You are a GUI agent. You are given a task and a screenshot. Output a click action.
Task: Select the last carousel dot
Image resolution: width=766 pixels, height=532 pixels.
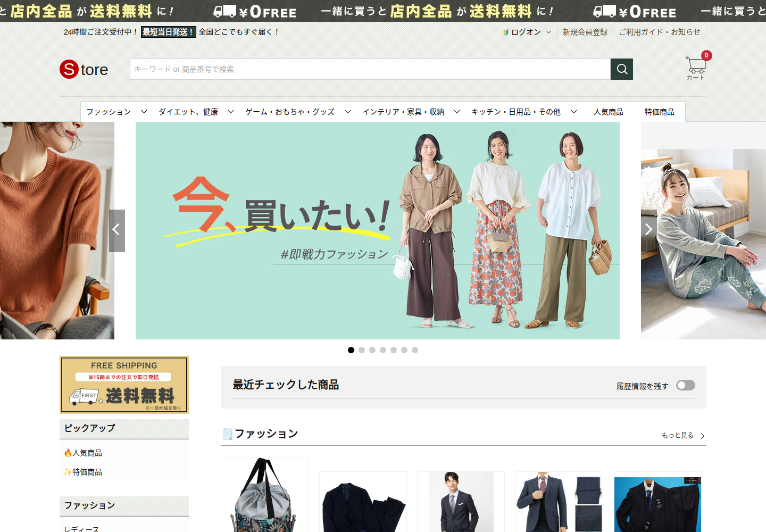point(415,350)
